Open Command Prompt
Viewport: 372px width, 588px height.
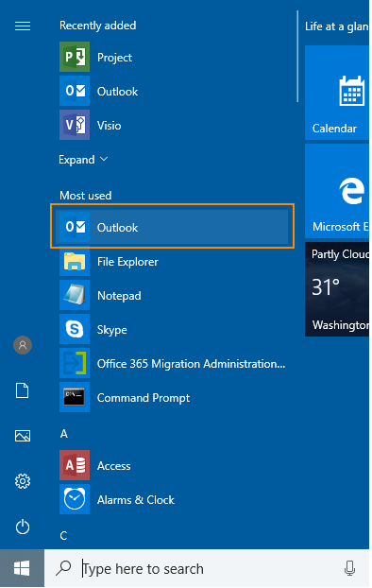pyautogui.click(x=173, y=397)
